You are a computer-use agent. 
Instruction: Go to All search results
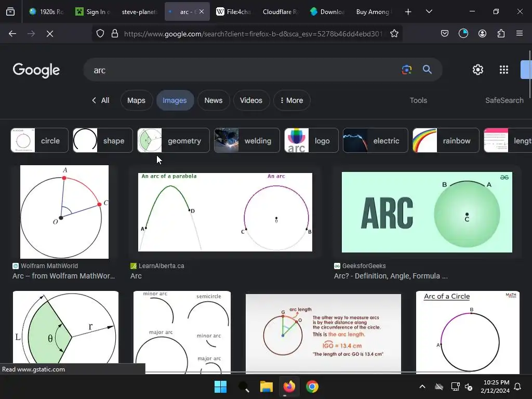[x=100, y=100]
